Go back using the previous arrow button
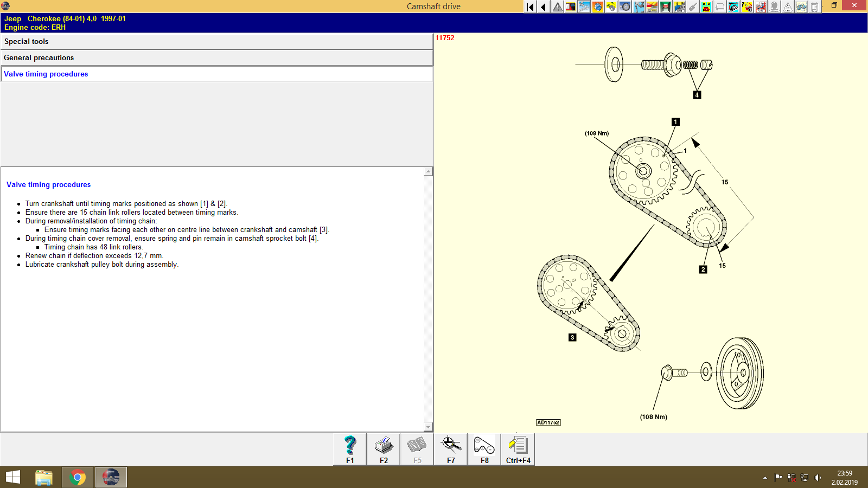The image size is (868, 488). click(x=543, y=7)
